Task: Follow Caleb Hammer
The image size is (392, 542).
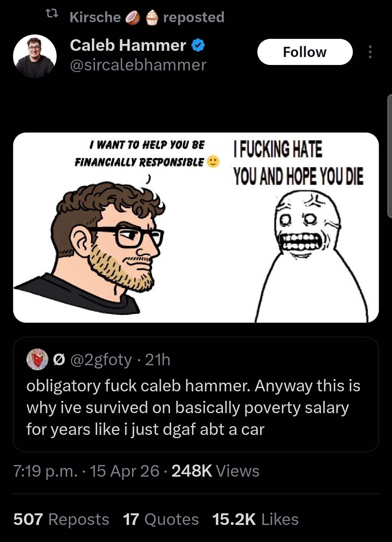Action: coord(305,52)
